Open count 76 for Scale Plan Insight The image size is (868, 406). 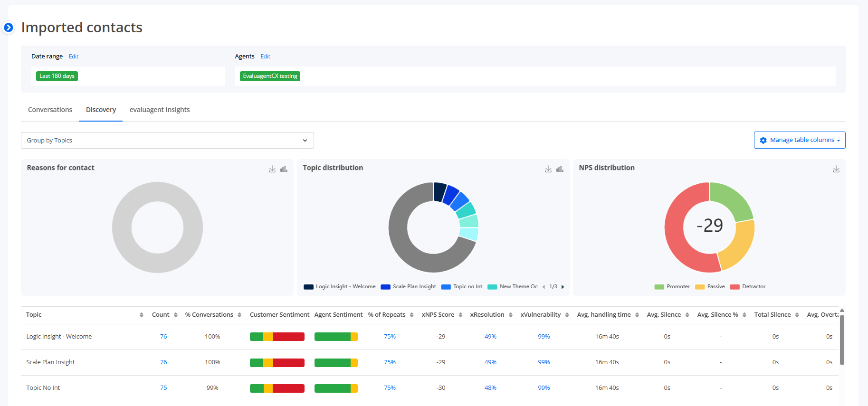[163, 362]
